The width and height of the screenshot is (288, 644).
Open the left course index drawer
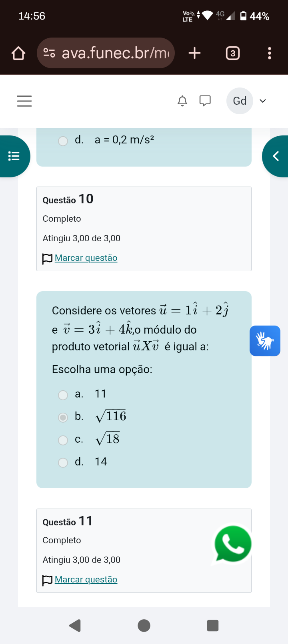click(14, 156)
